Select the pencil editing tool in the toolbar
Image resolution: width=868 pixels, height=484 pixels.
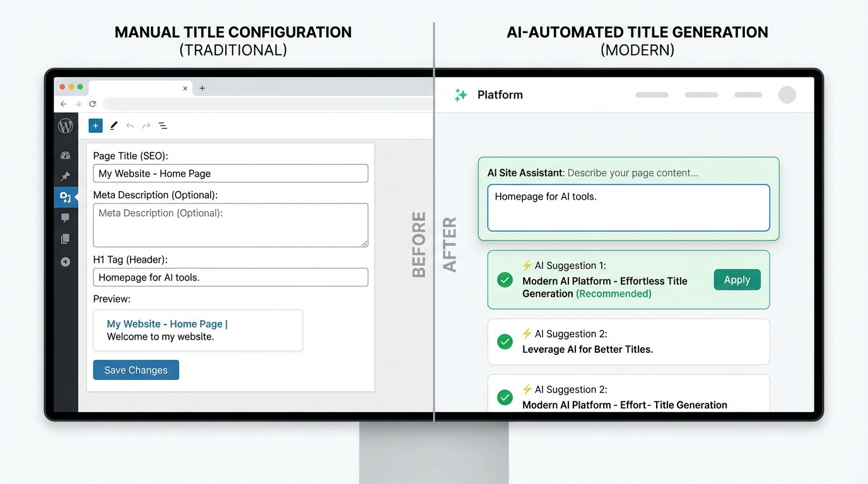(114, 125)
